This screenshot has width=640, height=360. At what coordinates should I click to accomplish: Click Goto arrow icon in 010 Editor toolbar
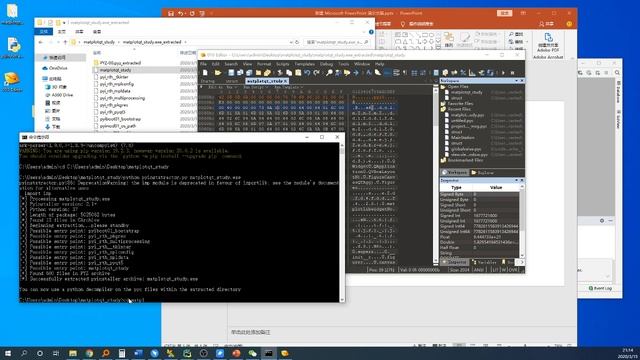pyautogui.click(x=356, y=73)
